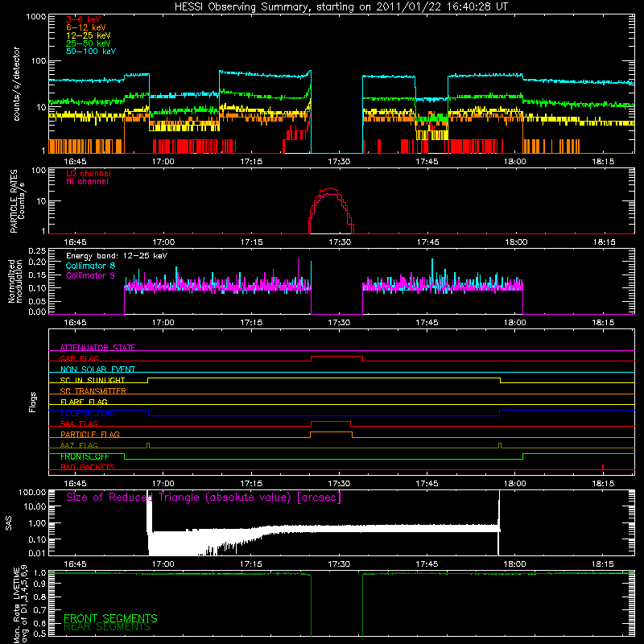This screenshot has width=644, height=644.
Task: Select the 50-100 keV legend label
Action: click(91, 52)
